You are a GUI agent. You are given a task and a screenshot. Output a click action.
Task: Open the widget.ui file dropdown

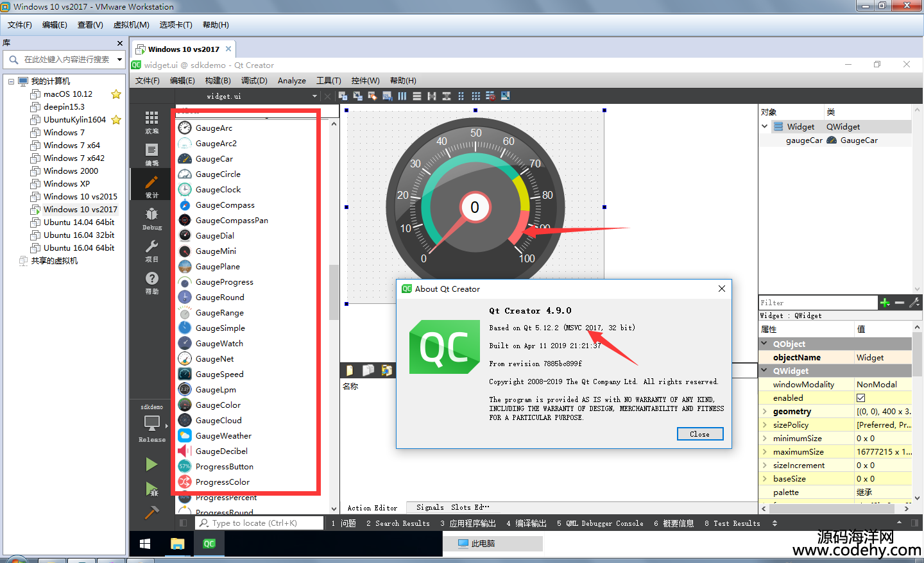point(314,96)
